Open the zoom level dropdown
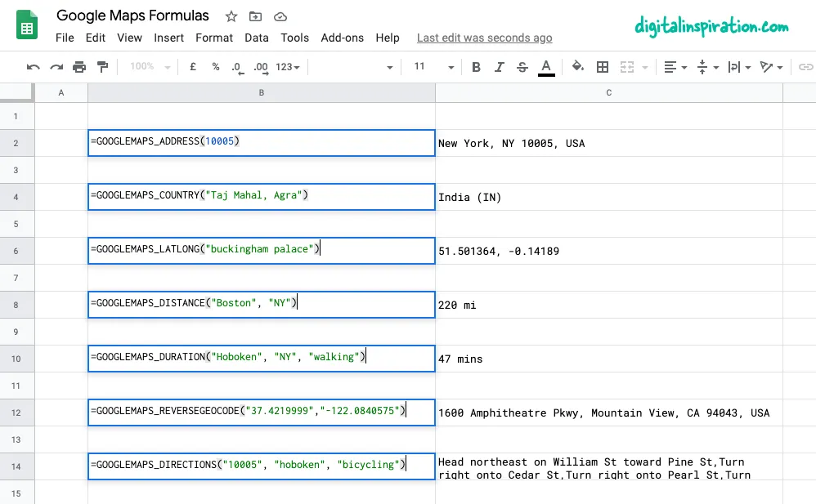 coord(149,67)
